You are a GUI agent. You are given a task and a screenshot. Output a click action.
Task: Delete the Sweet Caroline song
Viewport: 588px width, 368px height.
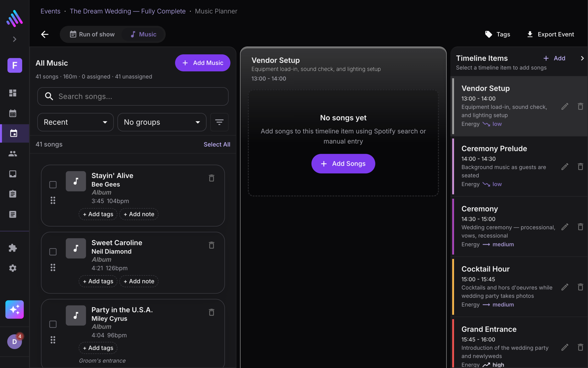pos(211,245)
